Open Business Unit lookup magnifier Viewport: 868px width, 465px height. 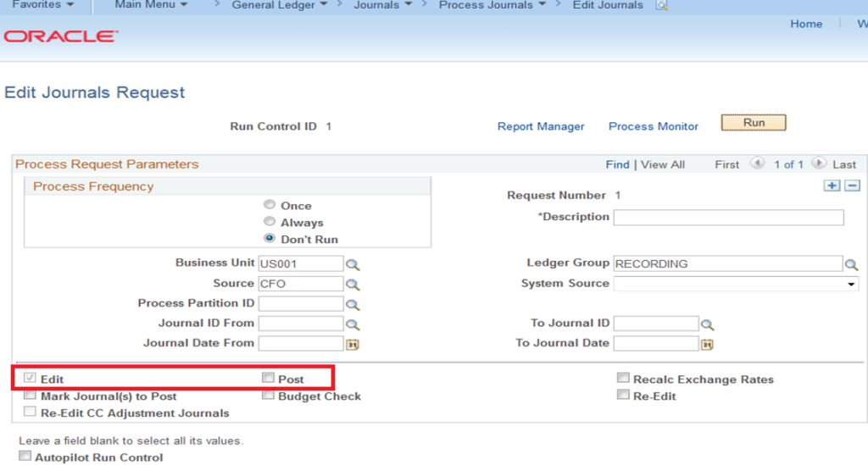[x=353, y=264]
